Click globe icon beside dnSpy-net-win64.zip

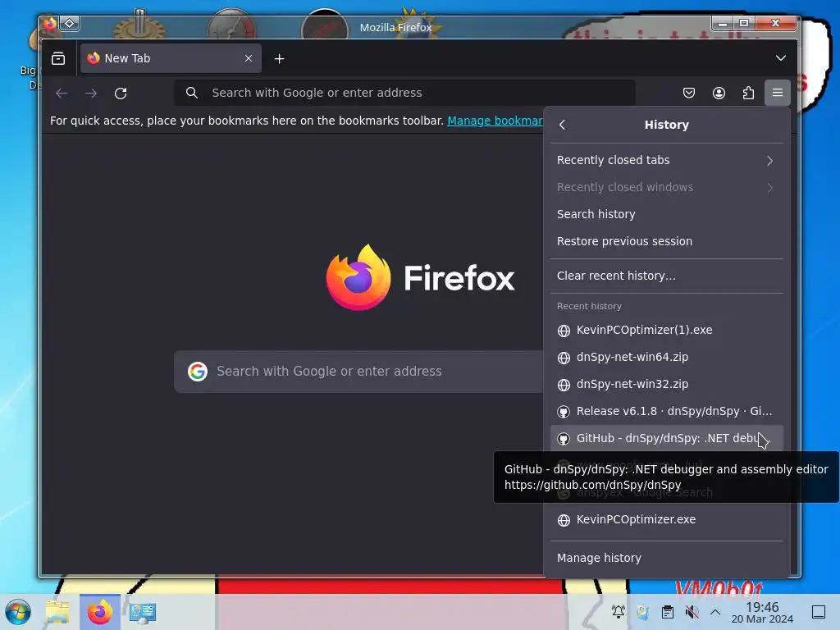coord(564,358)
